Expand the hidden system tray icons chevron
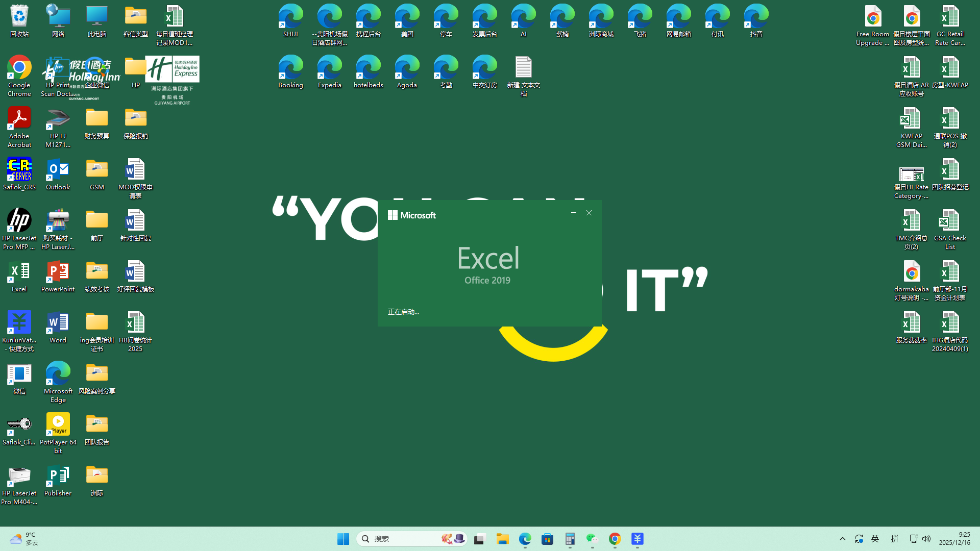The width and height of the screenshot is (980, 551). [843, 539]
